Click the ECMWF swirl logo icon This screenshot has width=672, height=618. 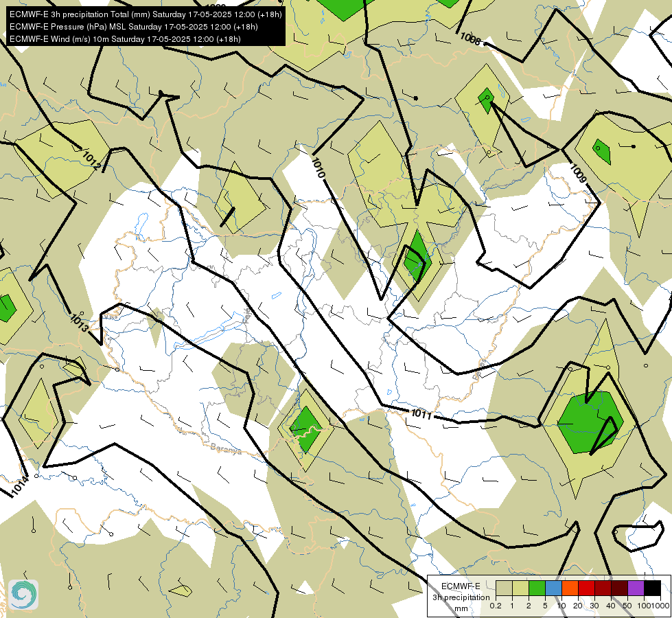click(x=23, y=594)
